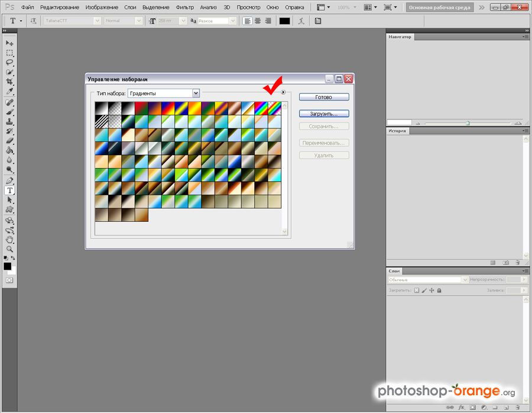532x413 pixels.
Task: Toggle the Character and Paragraph panels
Action: (318, 21)
